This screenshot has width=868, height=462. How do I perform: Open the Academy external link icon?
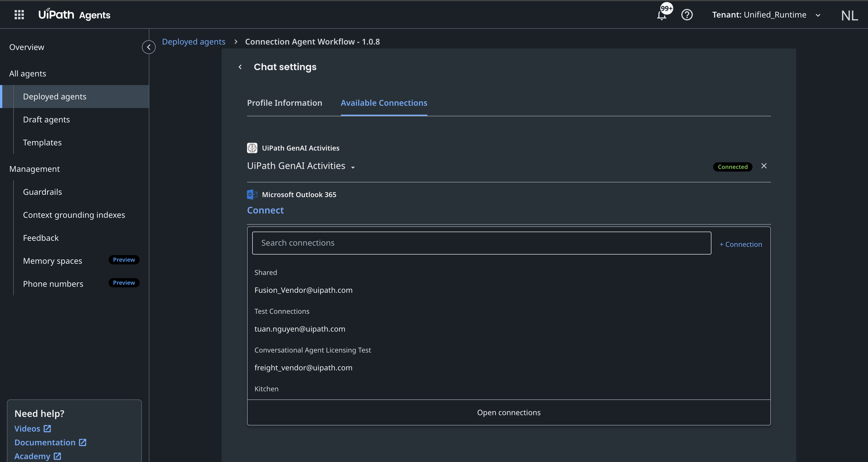57,456
